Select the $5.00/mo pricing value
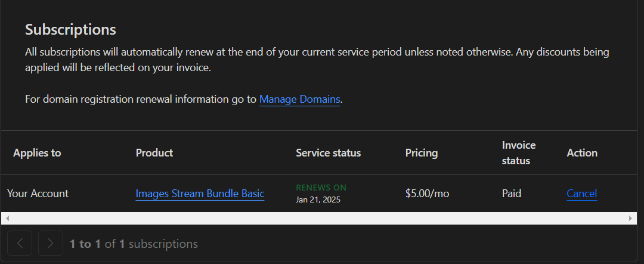The image size is (644, 264). coord(427,194)
